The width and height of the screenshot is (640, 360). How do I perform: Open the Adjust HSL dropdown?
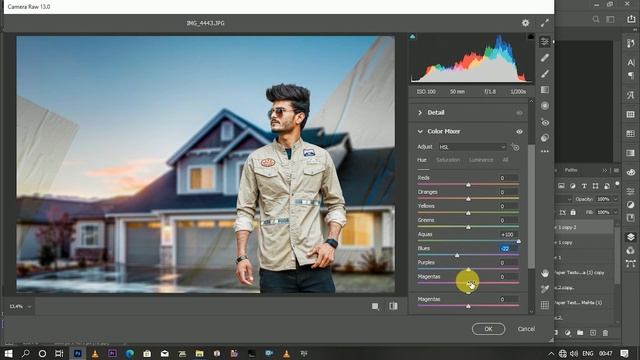[472, 147]
